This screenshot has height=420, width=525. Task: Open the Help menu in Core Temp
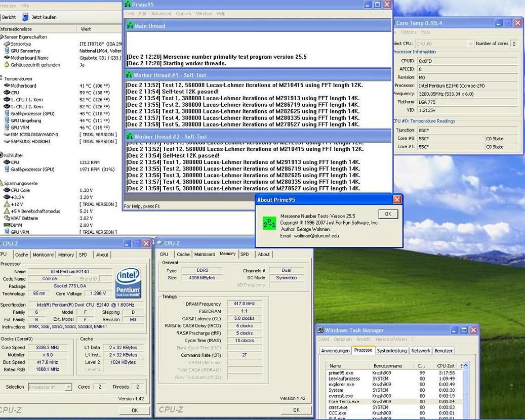click(426, 32)
